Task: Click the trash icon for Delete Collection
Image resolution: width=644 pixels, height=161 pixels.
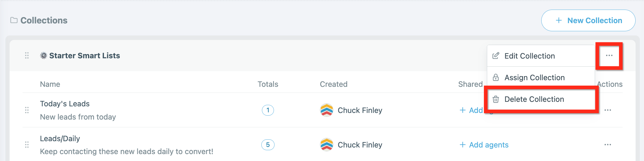Action: point(496,99)
